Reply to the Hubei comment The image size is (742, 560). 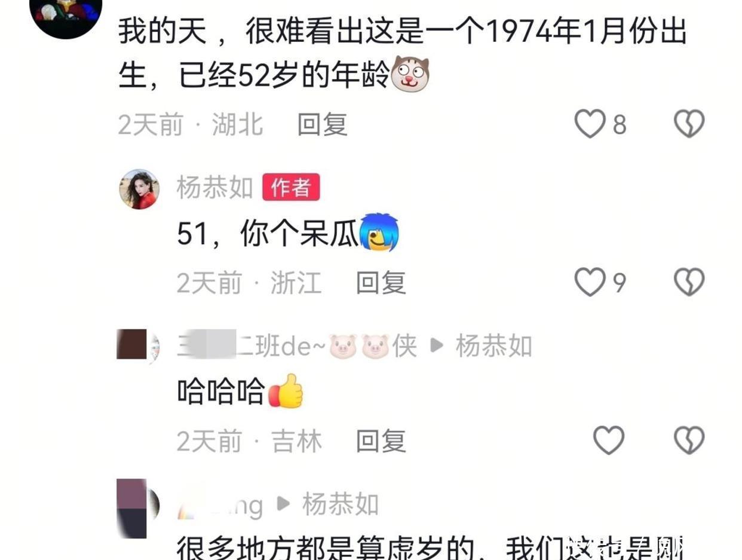[x=323, y=125]
